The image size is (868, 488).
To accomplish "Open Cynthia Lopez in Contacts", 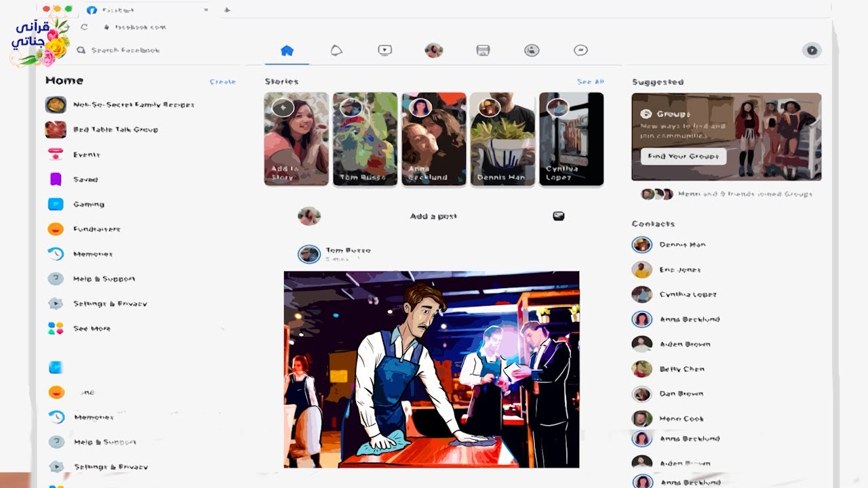I will pyautogui.click(x=675, y=294).
